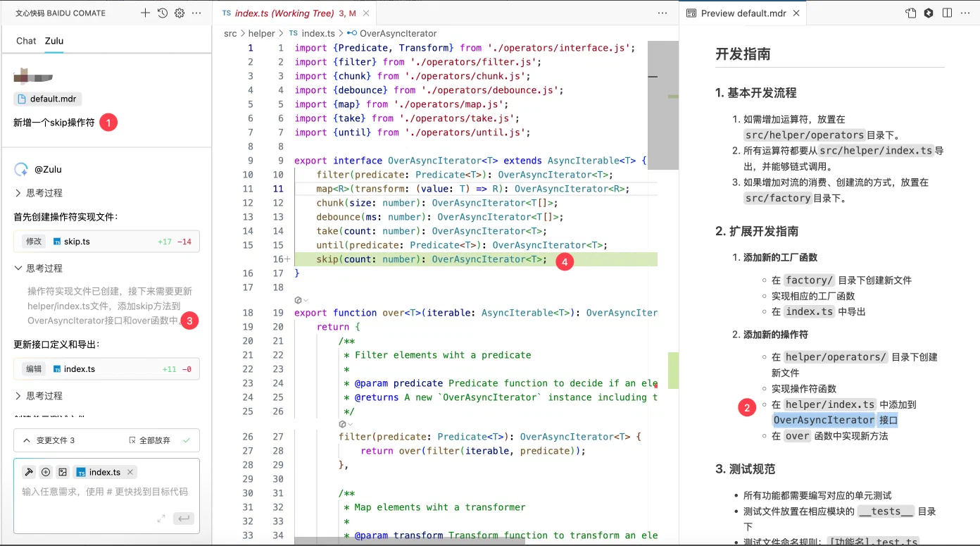Accept all changes with green checkmark
This screenshot has height=546, width=980.
point(187,440)
